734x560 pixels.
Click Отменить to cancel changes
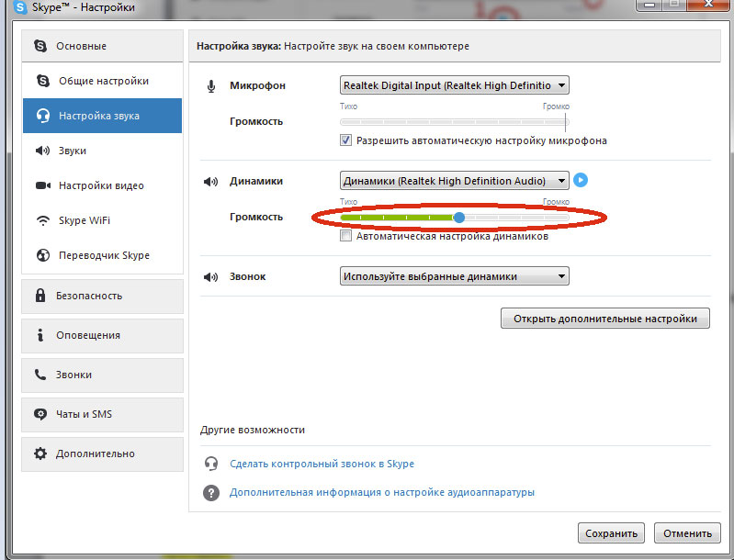pos(687,532)
